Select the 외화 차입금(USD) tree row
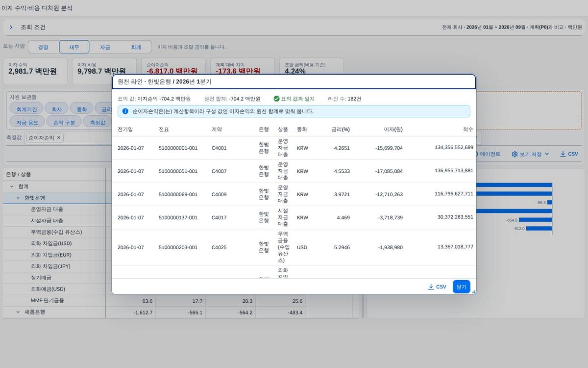Screen dimensions: 588x368 point(54,243)
